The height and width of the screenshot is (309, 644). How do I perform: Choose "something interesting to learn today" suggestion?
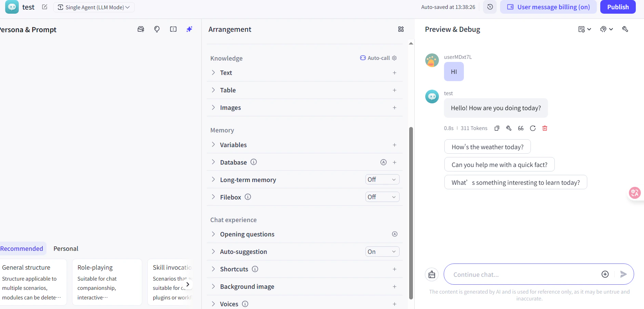515,182
